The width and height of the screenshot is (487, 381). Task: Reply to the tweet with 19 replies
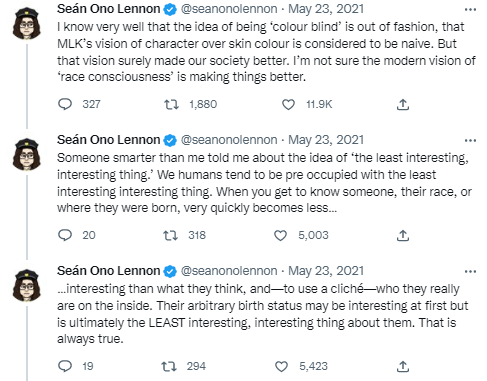click(x=65, y=366)
